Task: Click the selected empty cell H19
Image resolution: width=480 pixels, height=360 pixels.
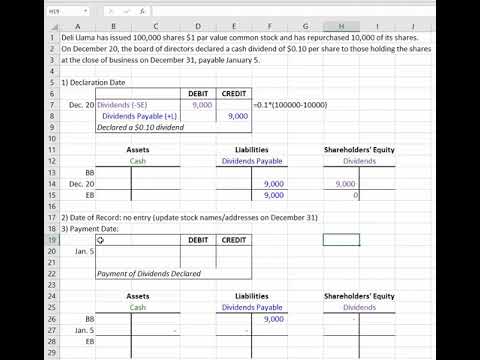Action: [x=341, y=240]
